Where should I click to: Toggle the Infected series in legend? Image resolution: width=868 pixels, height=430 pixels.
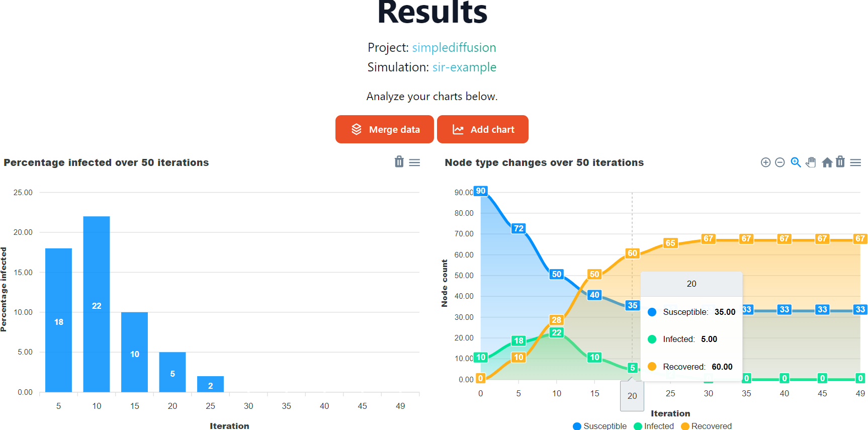[x=654, y=426]
